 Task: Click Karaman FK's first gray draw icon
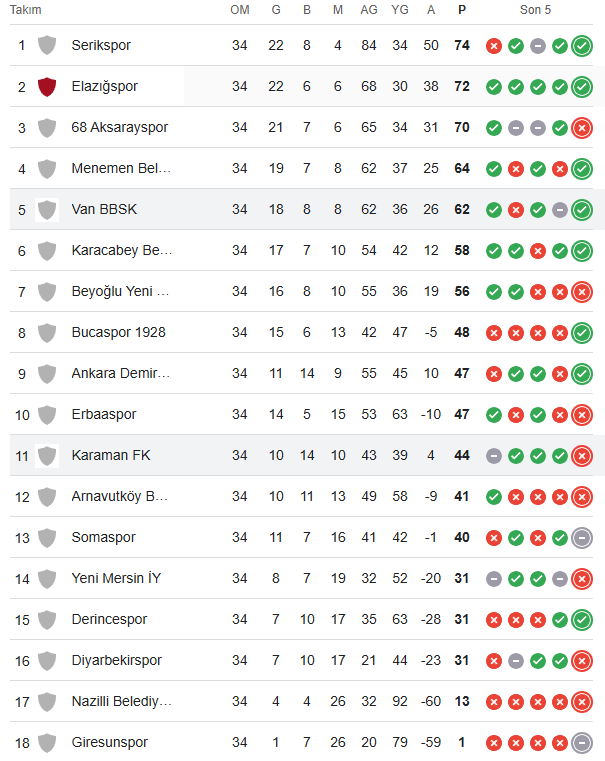pos(494,456)
